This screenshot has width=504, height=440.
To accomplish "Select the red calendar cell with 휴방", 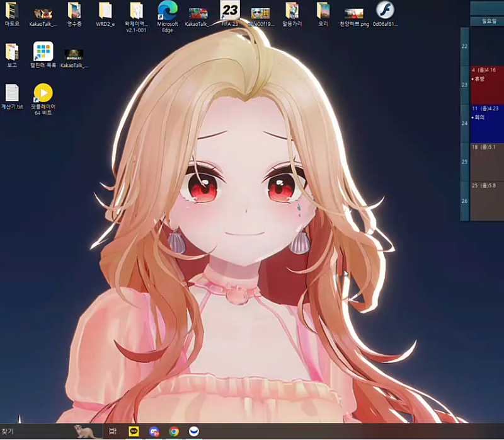I will pos(486,84).
